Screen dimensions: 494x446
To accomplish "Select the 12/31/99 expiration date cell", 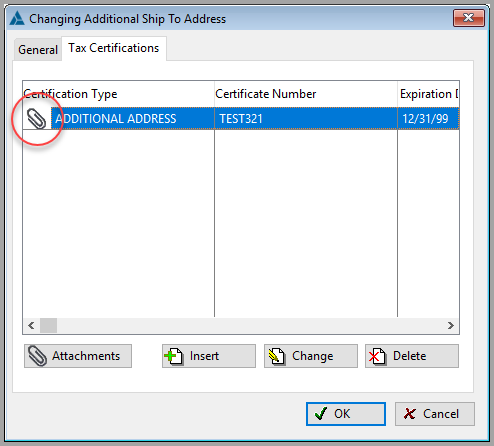I will click(428, 119).
